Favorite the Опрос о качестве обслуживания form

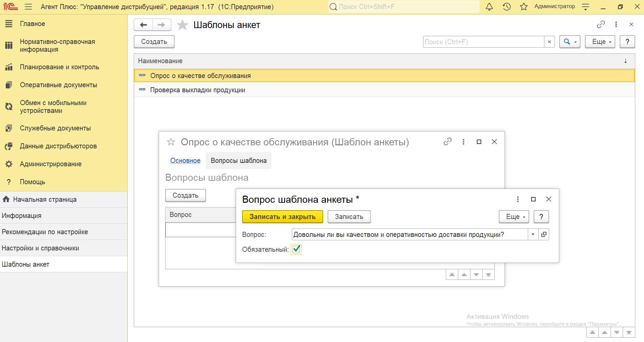(x=171, y=142)
